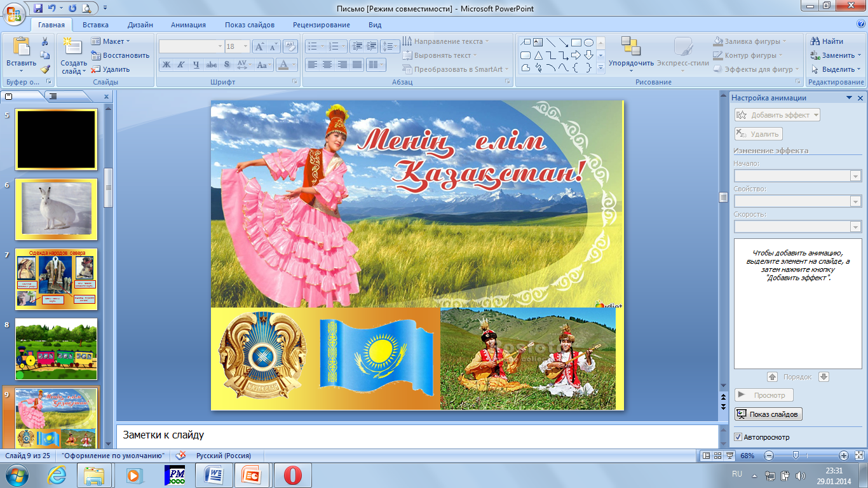
Task: Save the presentation from the quick access toolbar
Action: 38,8
